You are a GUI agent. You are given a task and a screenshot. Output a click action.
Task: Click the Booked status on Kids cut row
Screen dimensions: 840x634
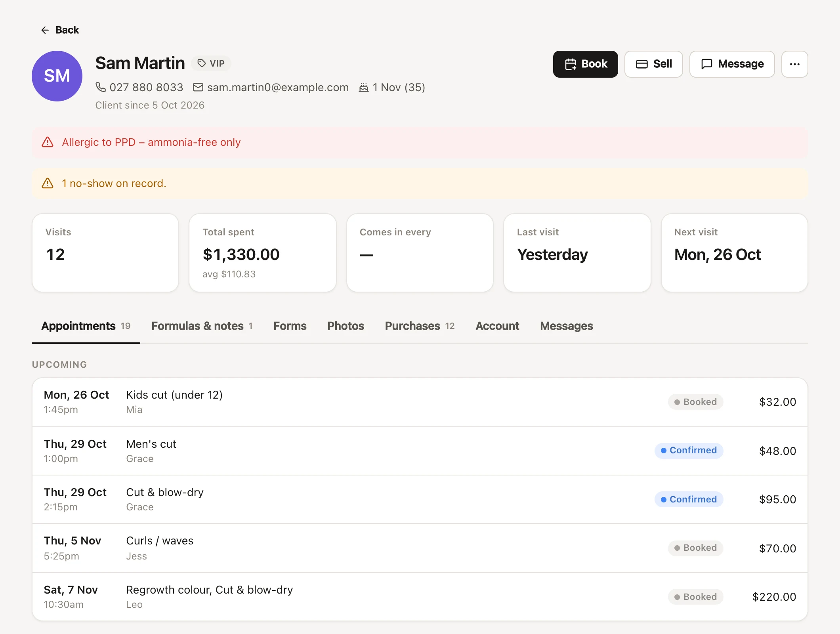pyautogui.click(x=696, y=402)
